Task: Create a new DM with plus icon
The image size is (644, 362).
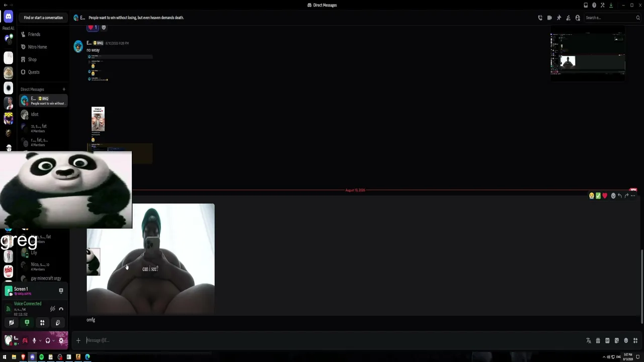Action: (x=64, y=89)
